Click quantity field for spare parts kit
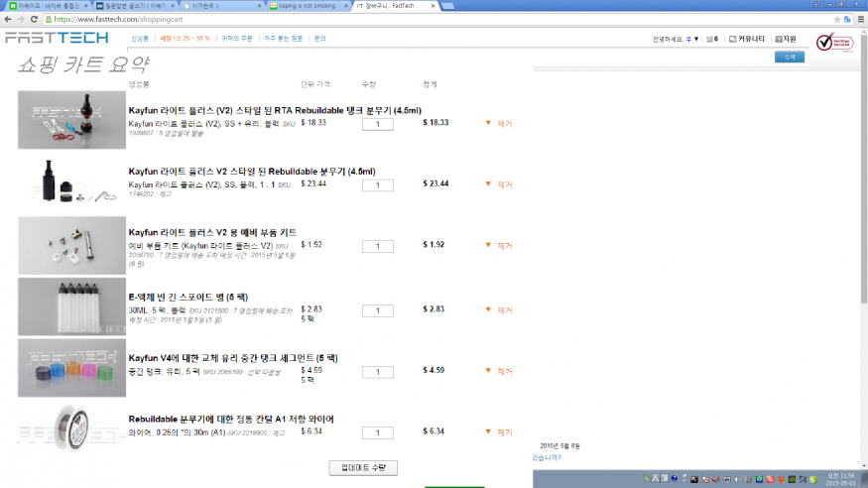Viewport: 868px width, 488px height. click(378, 246)
